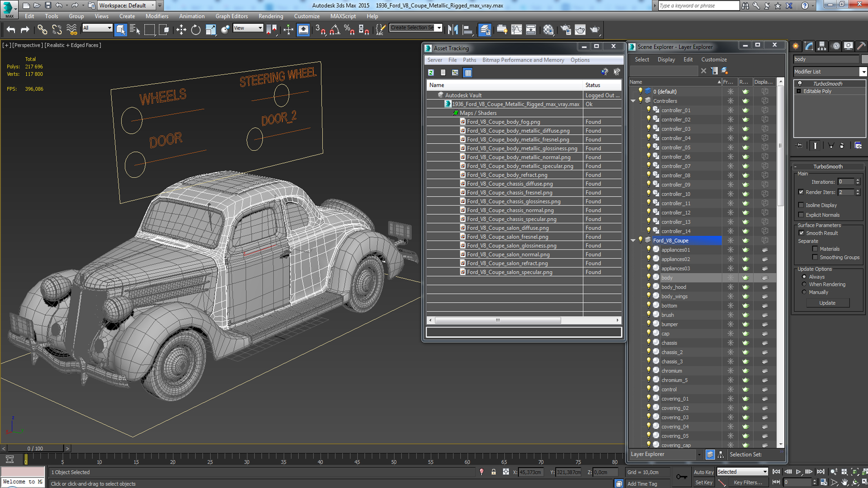
Task: Open the Graph Editors menu
Action: [x=231, y=16]
